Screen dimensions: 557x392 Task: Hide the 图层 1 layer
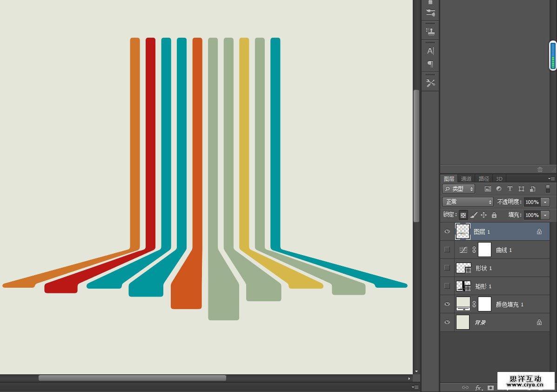[x=447, y=231]
